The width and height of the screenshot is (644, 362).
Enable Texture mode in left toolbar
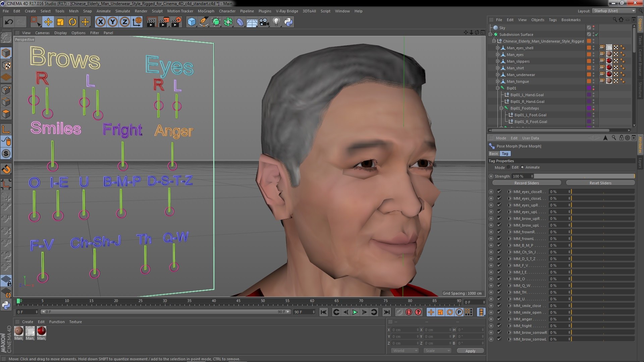(x=6, y=65)
